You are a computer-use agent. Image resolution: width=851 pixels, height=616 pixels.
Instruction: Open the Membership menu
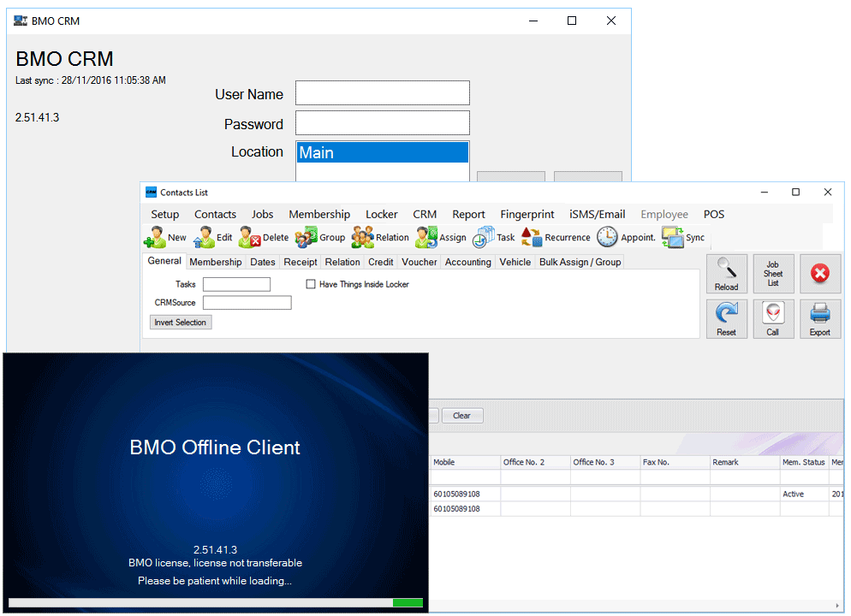pyautogui.click(x=319, y=214)
